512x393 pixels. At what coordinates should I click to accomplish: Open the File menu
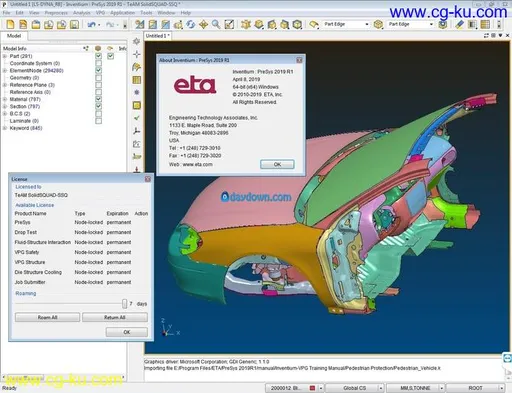(6, 13)
